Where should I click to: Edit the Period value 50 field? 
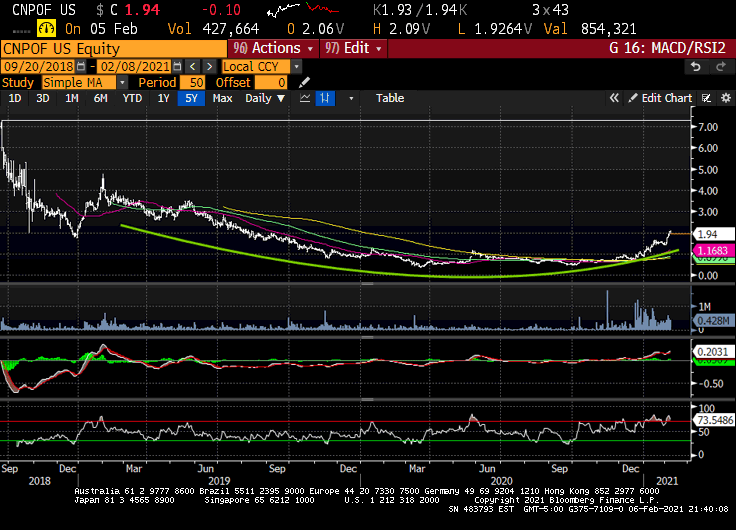point(192,83)
